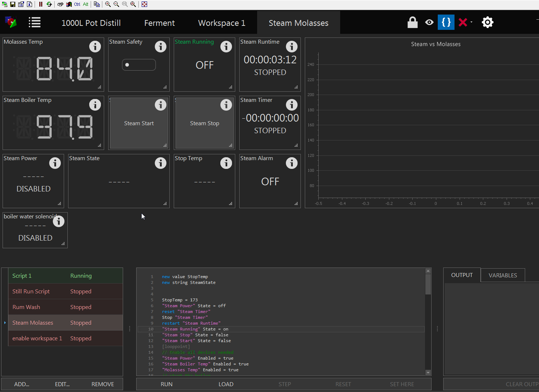The image size is (539, 392).
Task: Click the script editor scrollbar thumb
Action: click(x=428, y=284)
